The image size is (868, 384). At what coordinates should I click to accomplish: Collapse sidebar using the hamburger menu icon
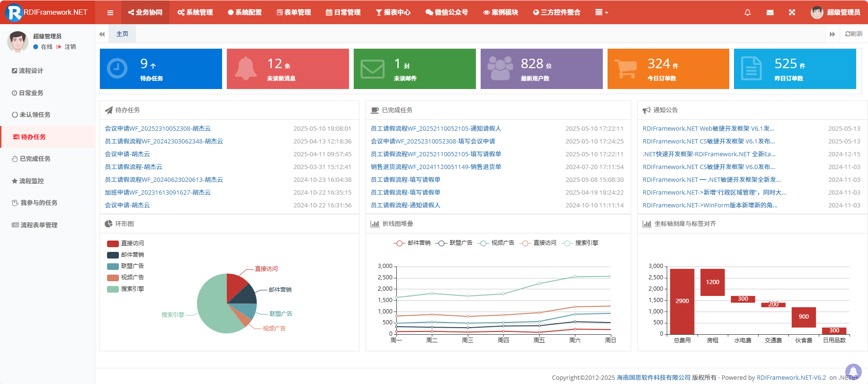110,13
